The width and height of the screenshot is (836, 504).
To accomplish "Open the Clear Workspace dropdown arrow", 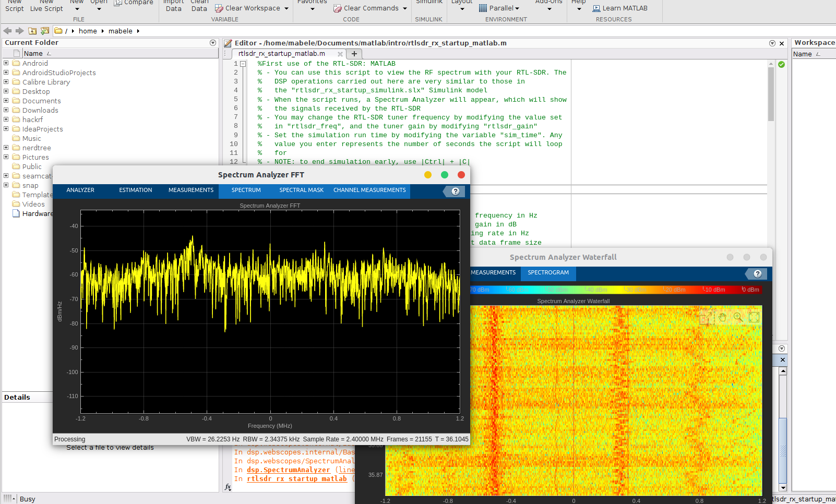I will point(286,8).
